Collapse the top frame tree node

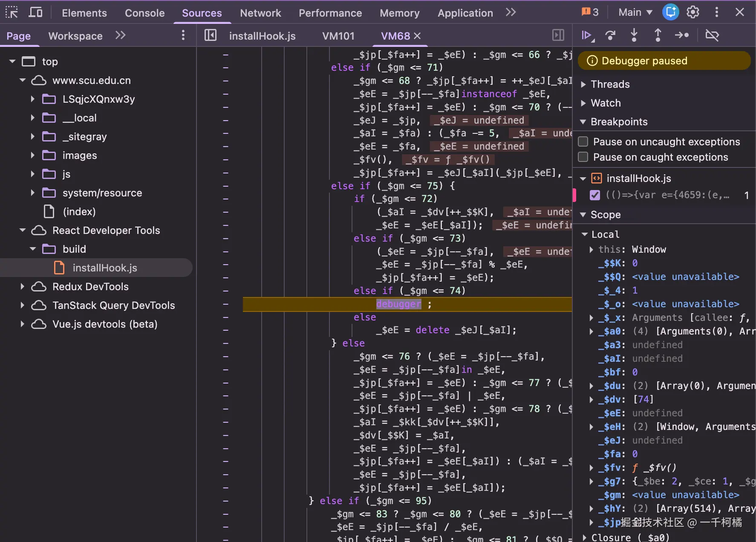pos(12,61)
